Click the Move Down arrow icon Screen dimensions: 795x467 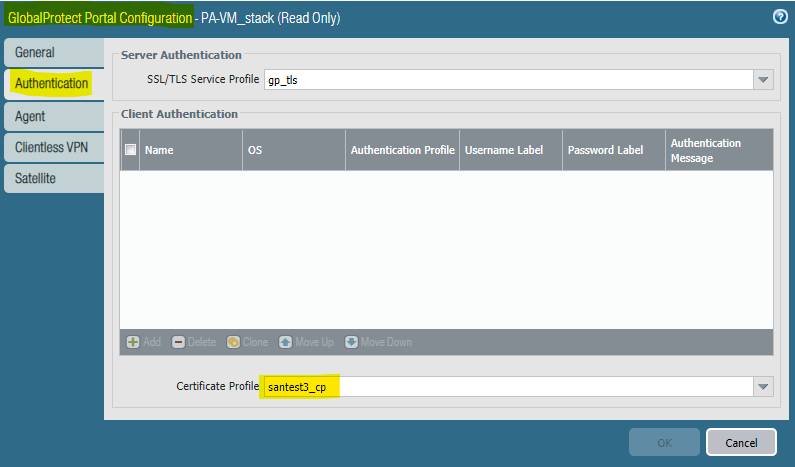[x=351, y=342]
